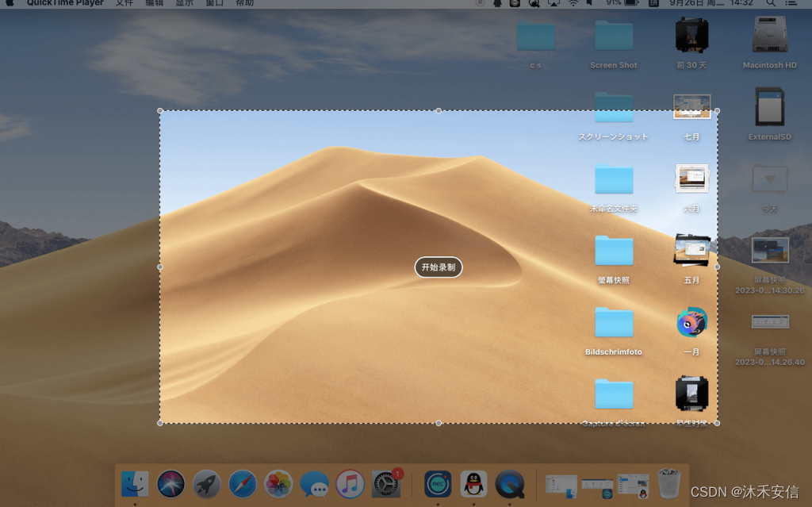Select the Macintosh HD drive icon
Image resolution: width=812 pixels, height=507 pixels.
pyautogui.click(x=769, y=35)
